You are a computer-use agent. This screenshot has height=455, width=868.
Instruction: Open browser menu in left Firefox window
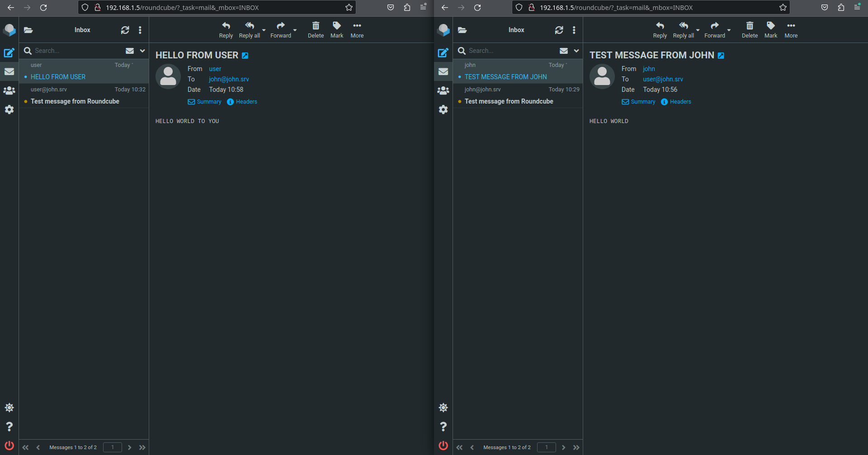pyautogui.click(x=423, y=7)
